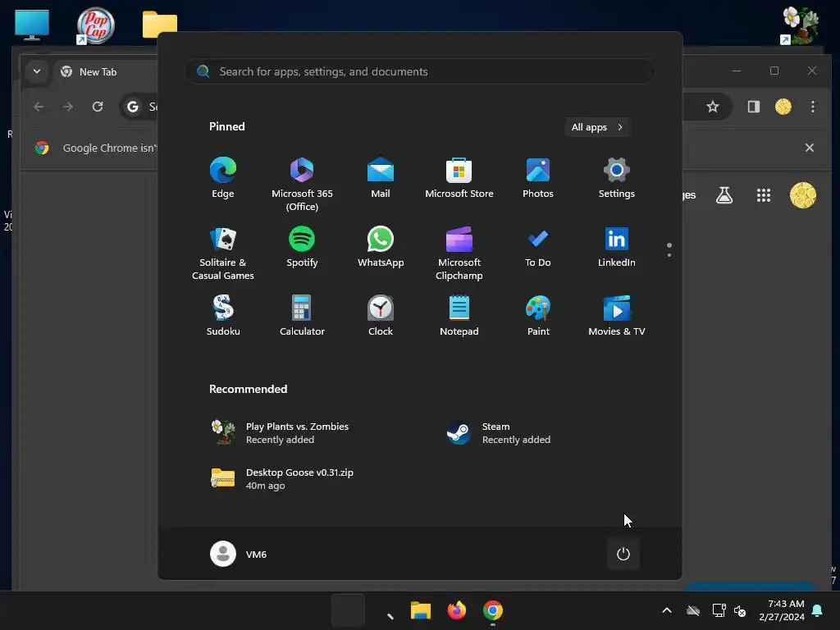Go to next pinned apps page dot

(x=669, y=255)
